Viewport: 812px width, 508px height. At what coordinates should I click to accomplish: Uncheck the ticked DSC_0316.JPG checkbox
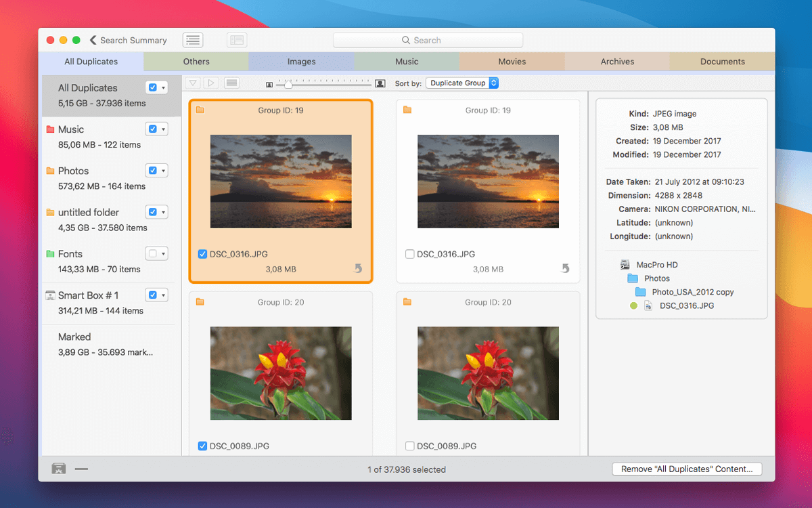point(202,254)
